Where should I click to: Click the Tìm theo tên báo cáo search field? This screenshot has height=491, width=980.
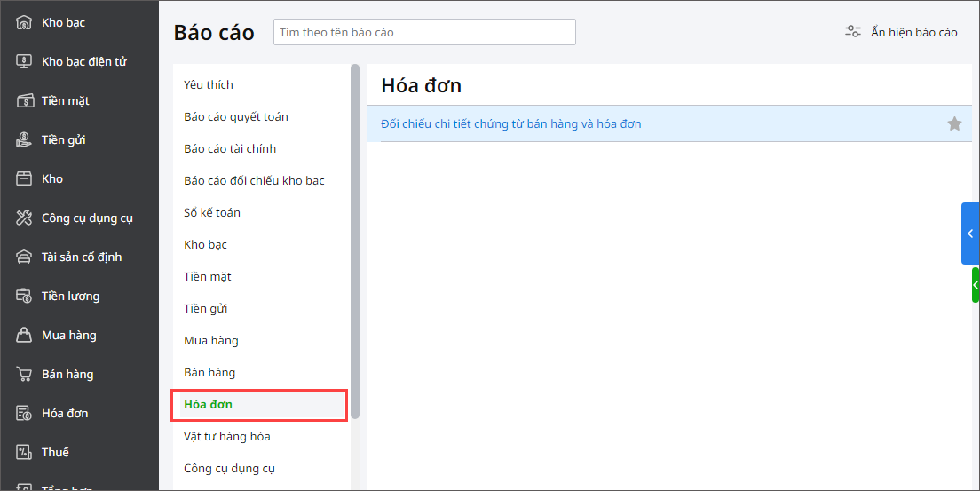(424, 32)
